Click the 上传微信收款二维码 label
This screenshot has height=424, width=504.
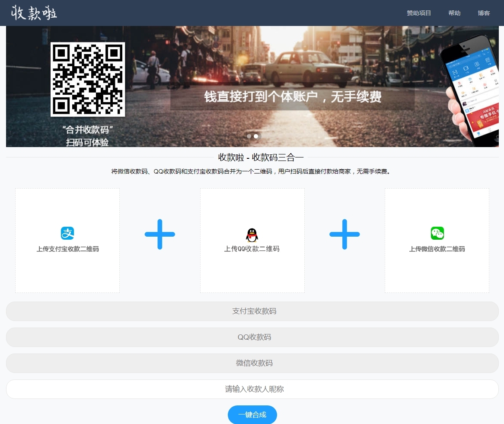tap(437, 249)
